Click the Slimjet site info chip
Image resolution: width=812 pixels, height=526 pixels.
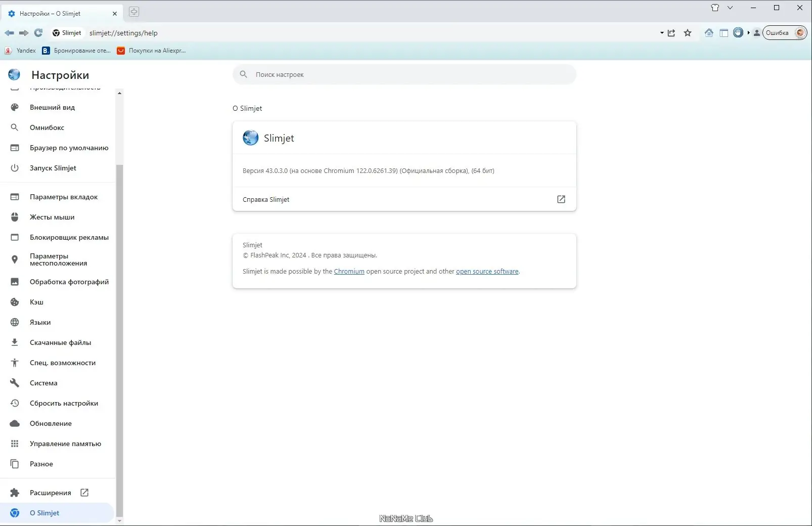point(67,33)
